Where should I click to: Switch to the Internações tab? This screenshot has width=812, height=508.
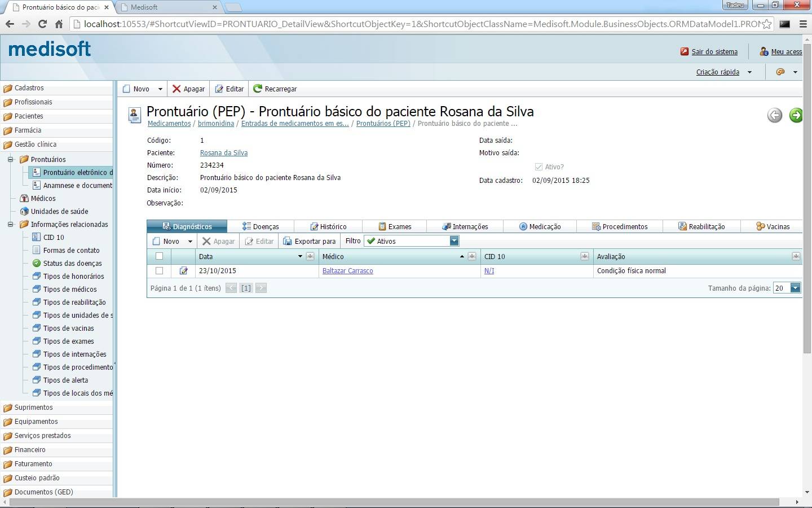[x=465, y=226]
